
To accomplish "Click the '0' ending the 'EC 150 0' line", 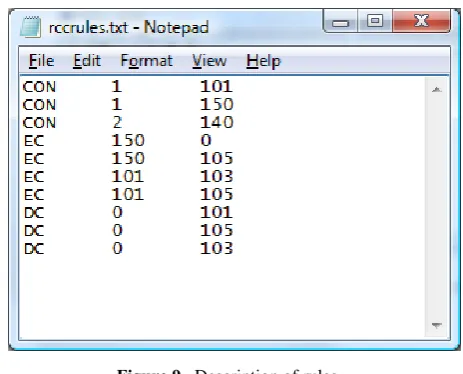I will click(x=206, y=141).
